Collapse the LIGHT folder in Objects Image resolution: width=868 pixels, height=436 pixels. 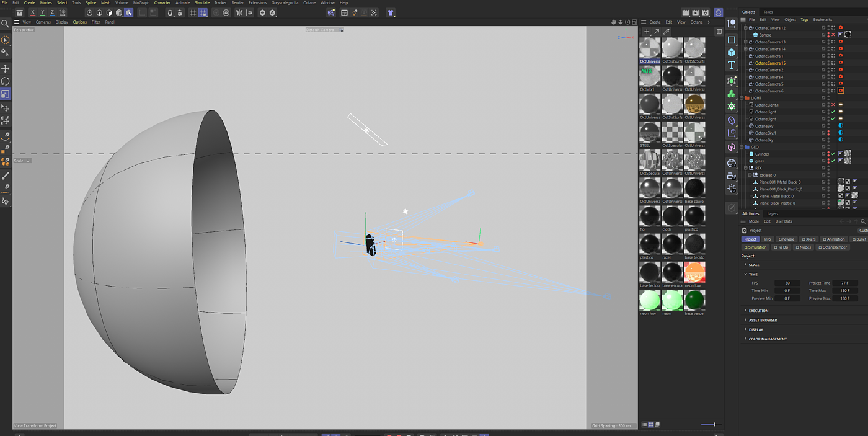[742, 98]
